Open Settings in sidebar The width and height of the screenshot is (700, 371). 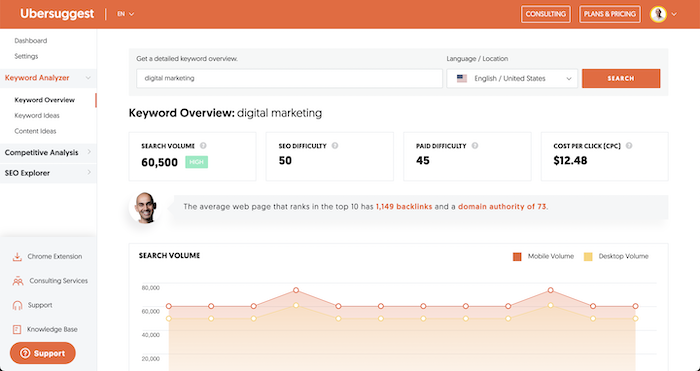[26, 56]
